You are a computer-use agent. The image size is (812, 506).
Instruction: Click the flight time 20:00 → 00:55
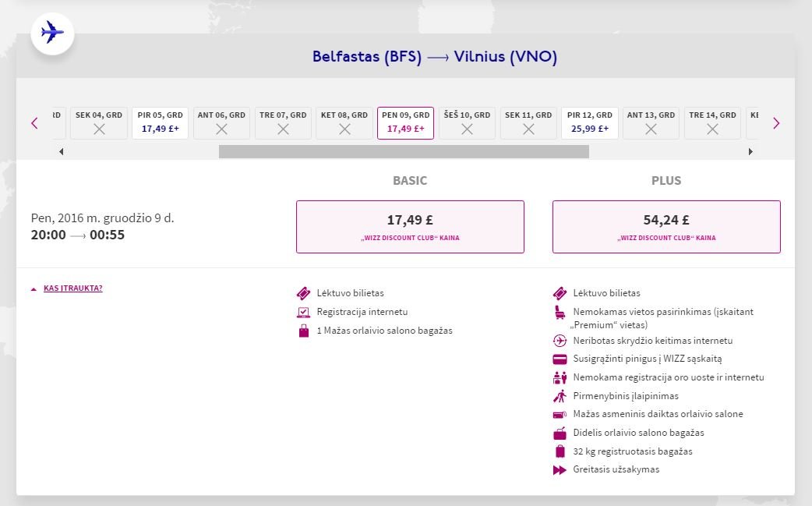point(78,235)
